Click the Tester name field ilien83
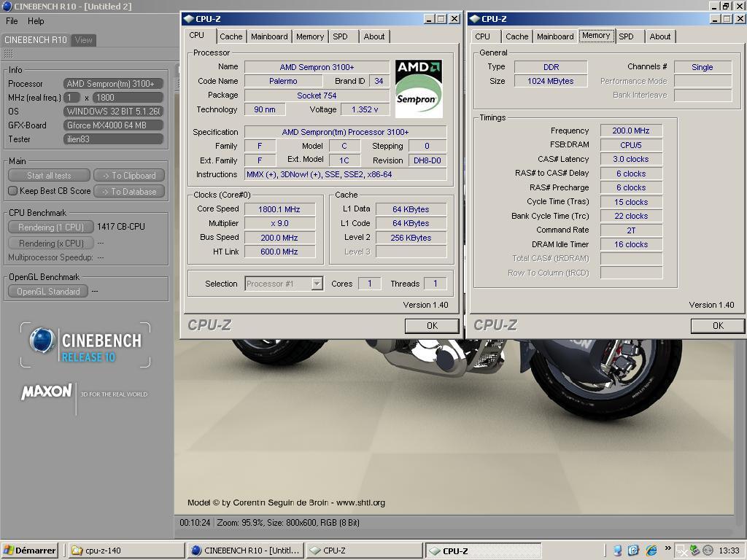Image resolution: width=747 pixels, height=560 pixels. click(x=113, y=139)
